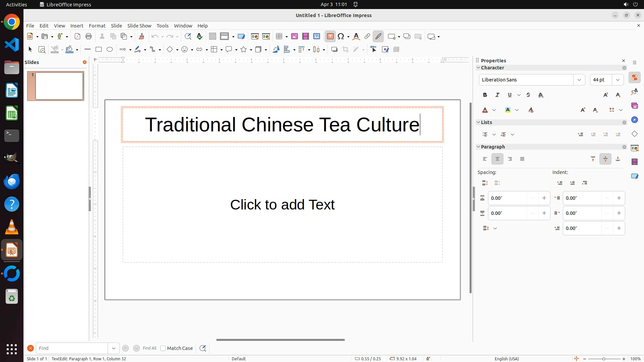Click 'Click to add Text' placeholder
Image resolution: width=644 pixels, height=362 pixels.
click(x=282, y=205)
